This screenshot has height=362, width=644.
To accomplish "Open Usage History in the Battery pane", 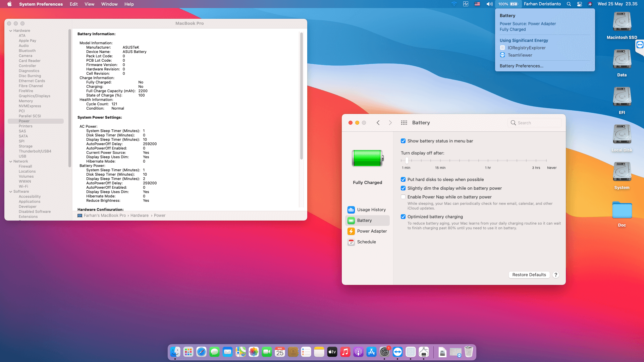I will pos(371,209).
